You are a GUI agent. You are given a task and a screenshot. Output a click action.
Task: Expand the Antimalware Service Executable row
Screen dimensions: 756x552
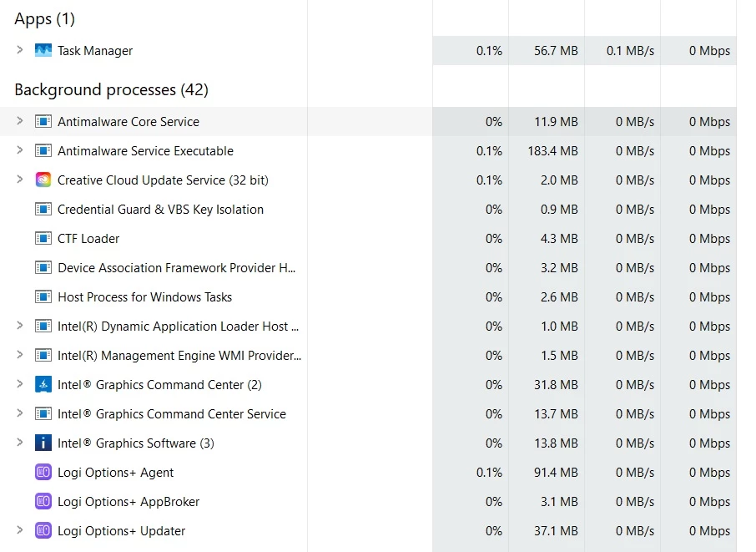[20, 150]
